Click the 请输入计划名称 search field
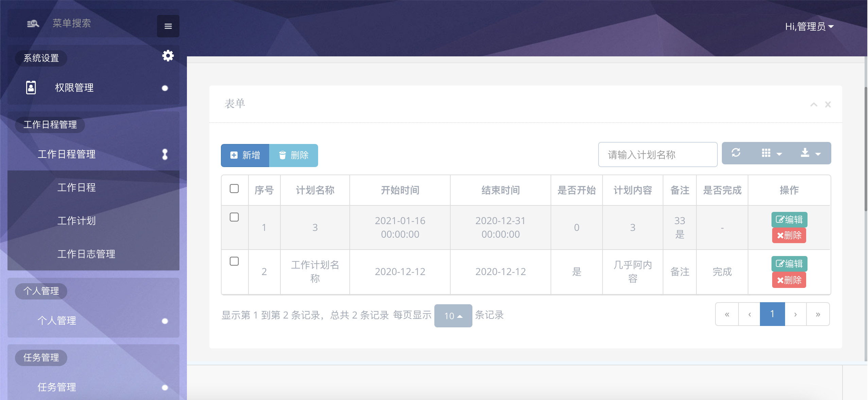 (x=657, y=155)
